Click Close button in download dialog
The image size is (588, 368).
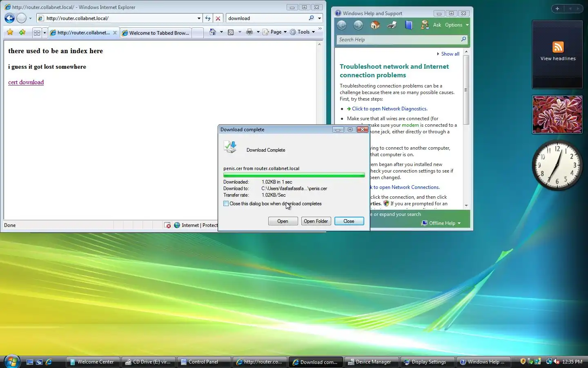click(x=349, y=221)
